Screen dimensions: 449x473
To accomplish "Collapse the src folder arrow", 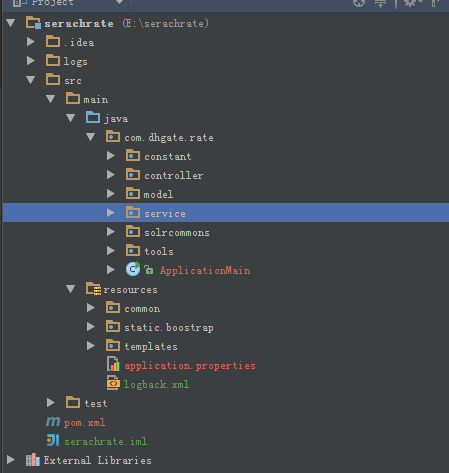I will click(x=31, y=80).
